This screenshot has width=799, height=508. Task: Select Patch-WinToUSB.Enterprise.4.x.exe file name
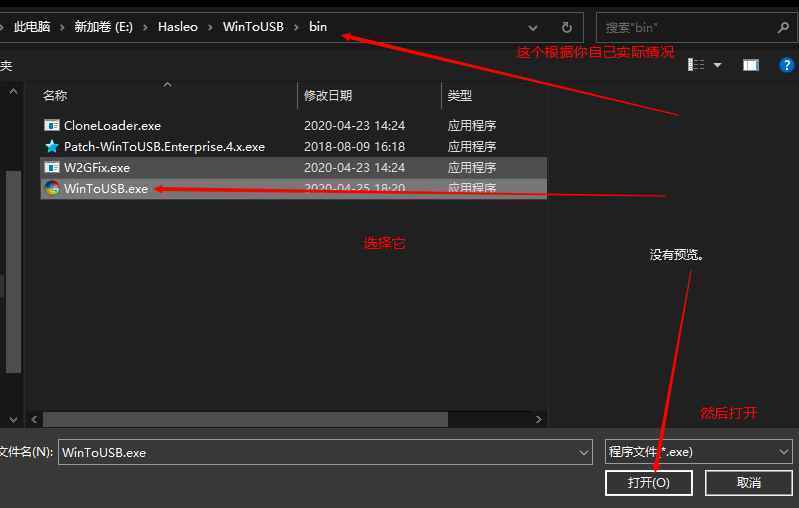(164, 147)
